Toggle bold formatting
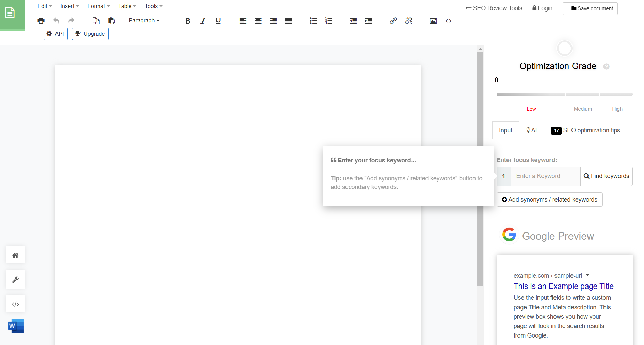644x345 pixels. [x=188, y=21]
